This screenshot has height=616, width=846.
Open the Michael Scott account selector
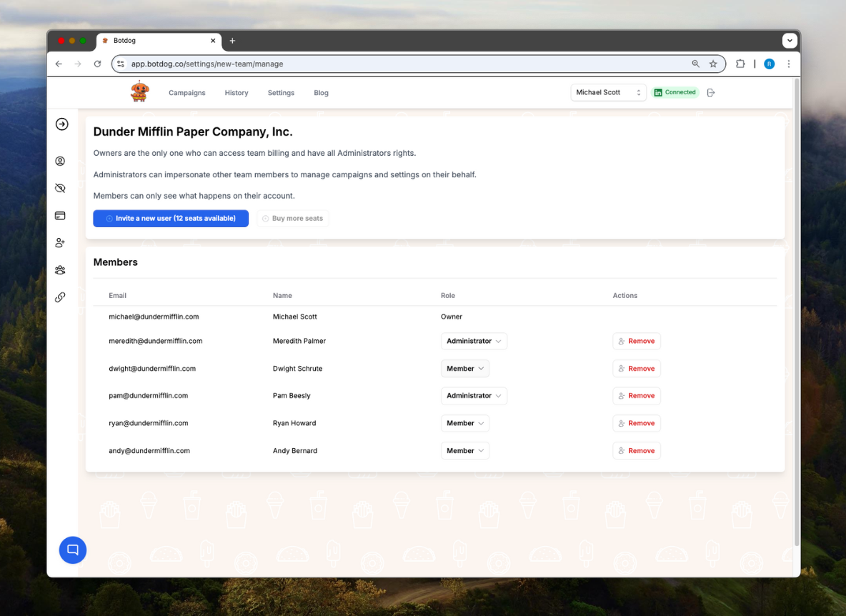[x=608, y=92]
